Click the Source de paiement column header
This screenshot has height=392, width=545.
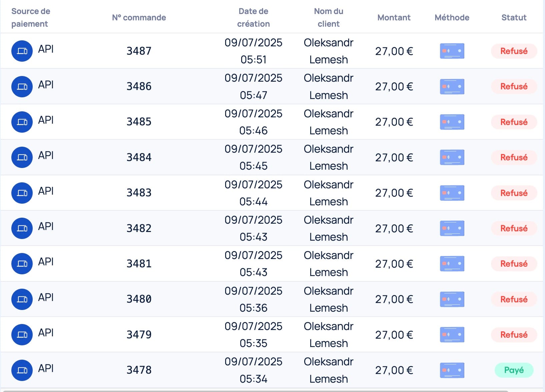point(31,17)
